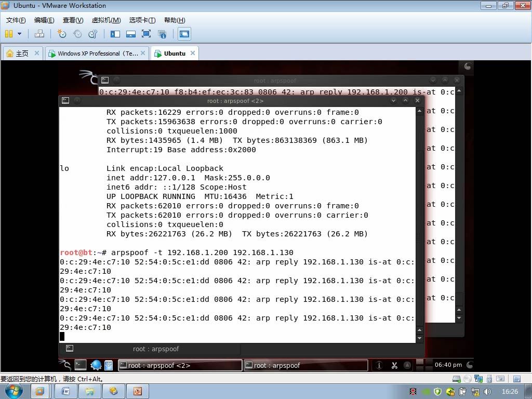Launch terminal from the BackTrack panel
Screen dimensions: 532x399
click(81, 365)
